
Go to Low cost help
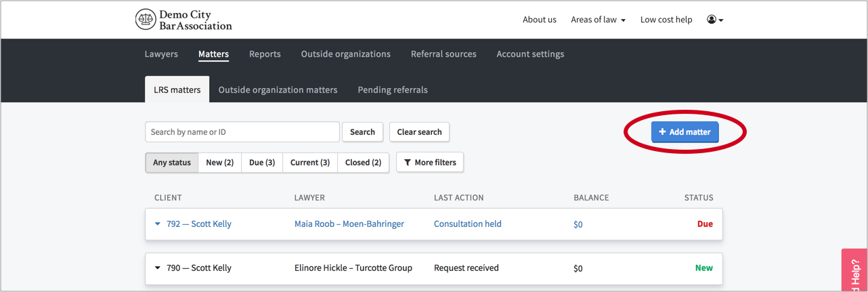[666, 20]
